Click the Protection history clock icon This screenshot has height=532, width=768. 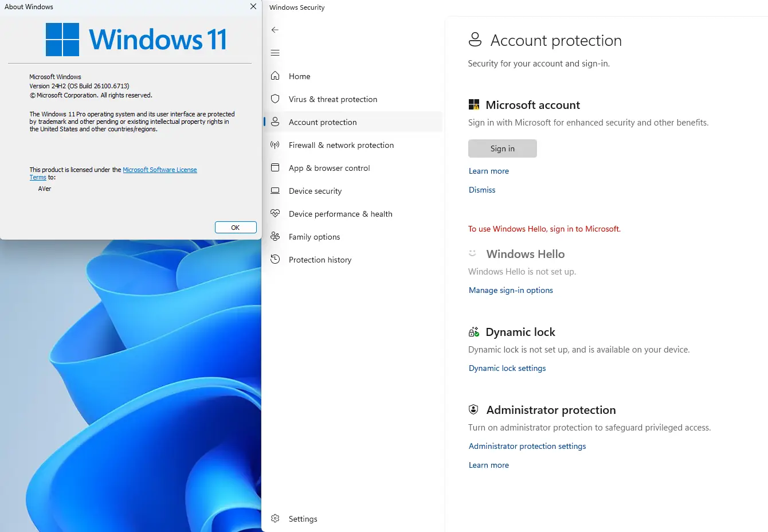pyautogui.click(x=275, y=259)
